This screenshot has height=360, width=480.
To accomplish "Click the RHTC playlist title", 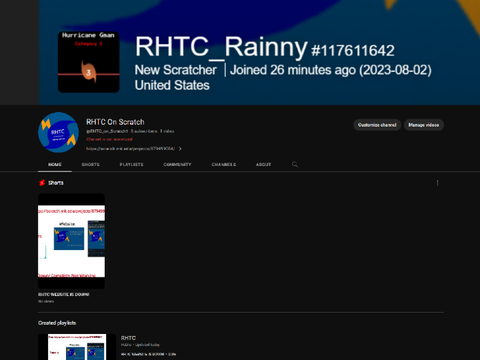I will [128, 338].
